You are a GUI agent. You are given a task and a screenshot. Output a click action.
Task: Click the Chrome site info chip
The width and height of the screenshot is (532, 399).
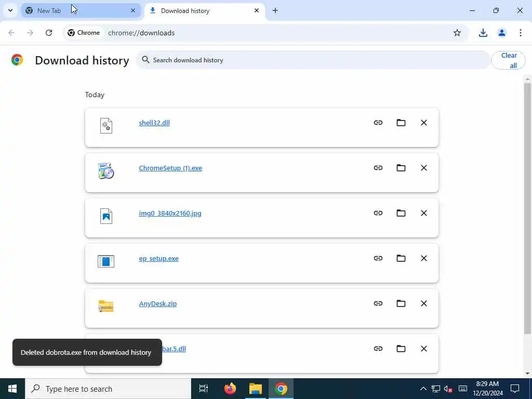click(84, 33)
